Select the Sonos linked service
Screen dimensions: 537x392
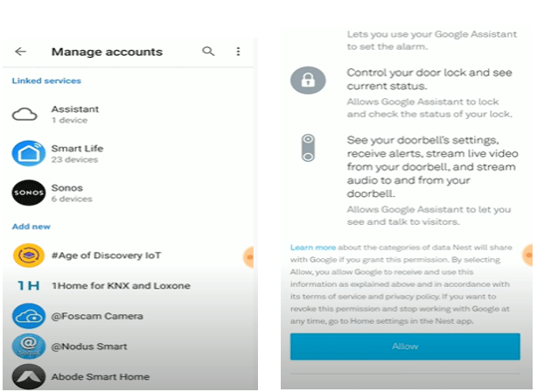[128, 192]
